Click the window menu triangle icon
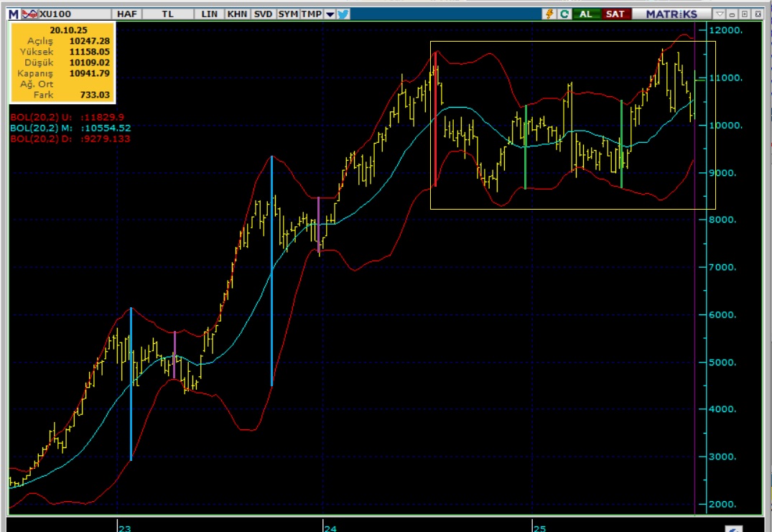The height and width of the screenshot is (532, 772). (x=720, y=14)
